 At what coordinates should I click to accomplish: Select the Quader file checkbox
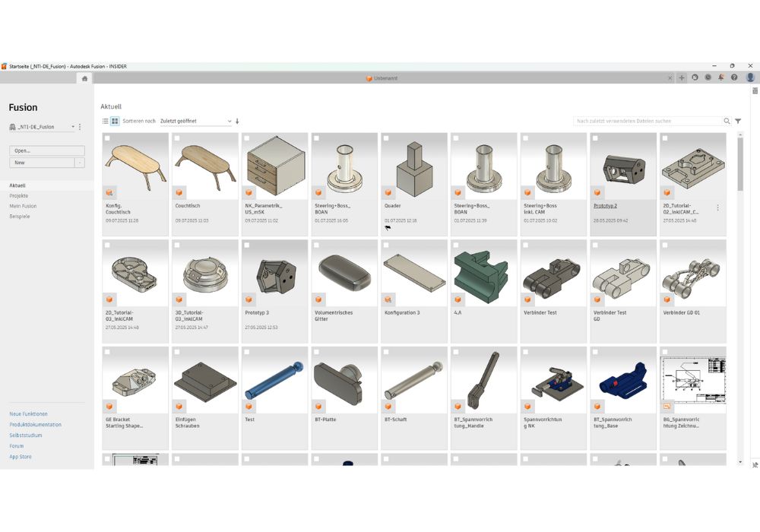[x=386, y=138]
